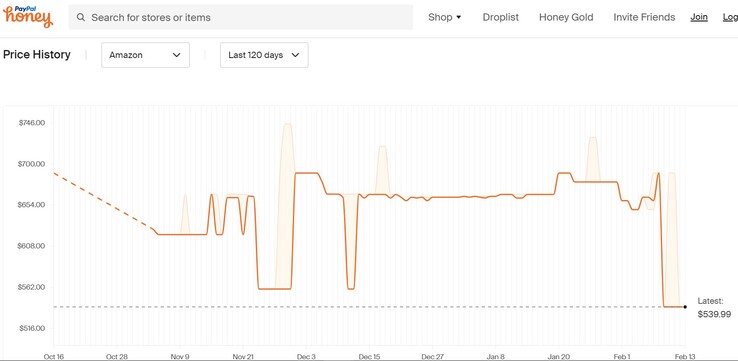Click the search magnifier icon

coord(81,17)
